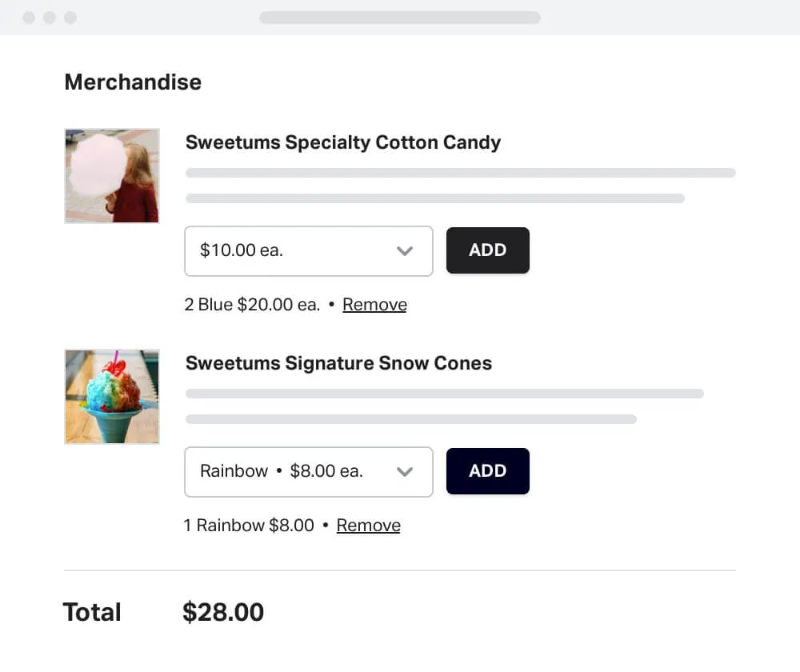Click the chevron on the cotton candy selector
This screenshot has width=800, height=672.
(405, 250)
